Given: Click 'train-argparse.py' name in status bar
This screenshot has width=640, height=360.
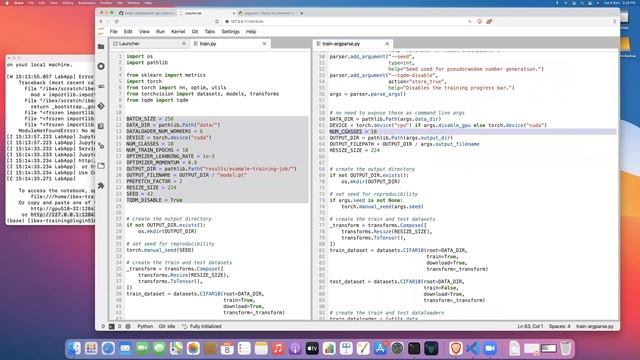Looking at the screenshot, I should point(595,327).
